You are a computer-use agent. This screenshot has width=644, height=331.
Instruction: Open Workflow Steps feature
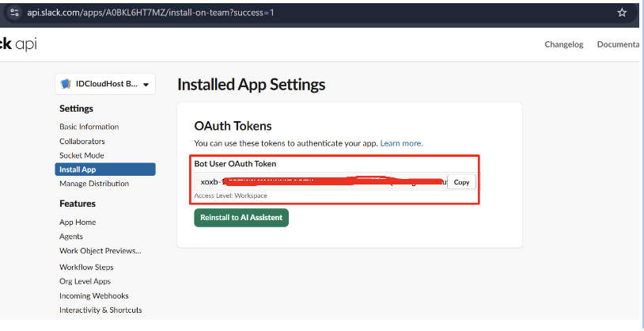click(86, 268)
